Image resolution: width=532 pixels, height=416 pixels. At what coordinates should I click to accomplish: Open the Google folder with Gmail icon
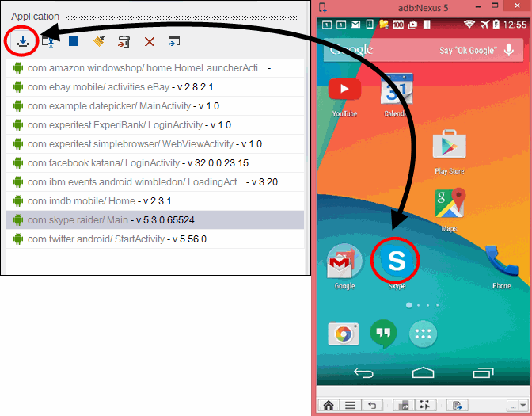click(x=344, y=261)
